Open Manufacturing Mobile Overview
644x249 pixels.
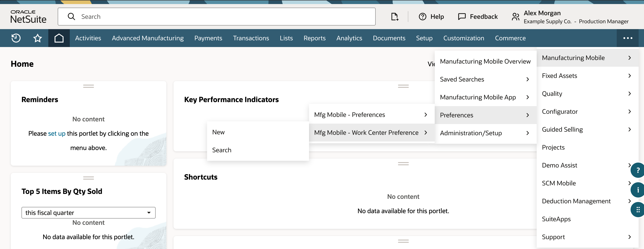coord(485,61)
